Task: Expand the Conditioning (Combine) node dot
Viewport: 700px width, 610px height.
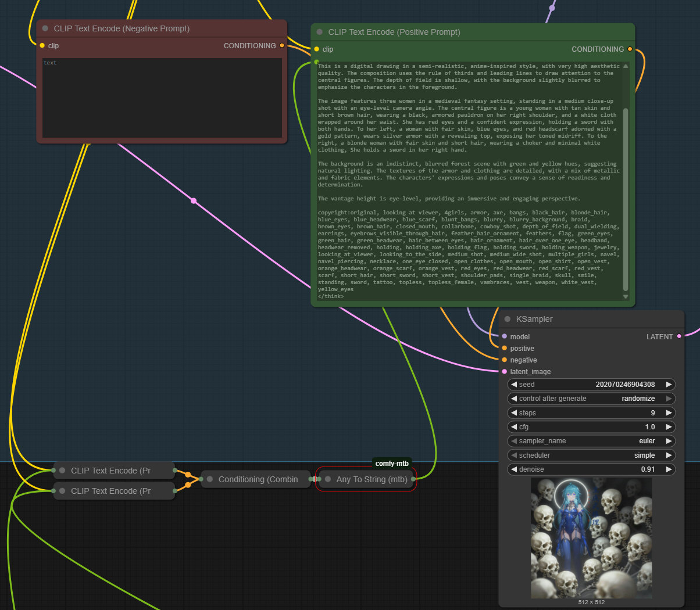Action: pyautogui.click(x=210, y=479)
